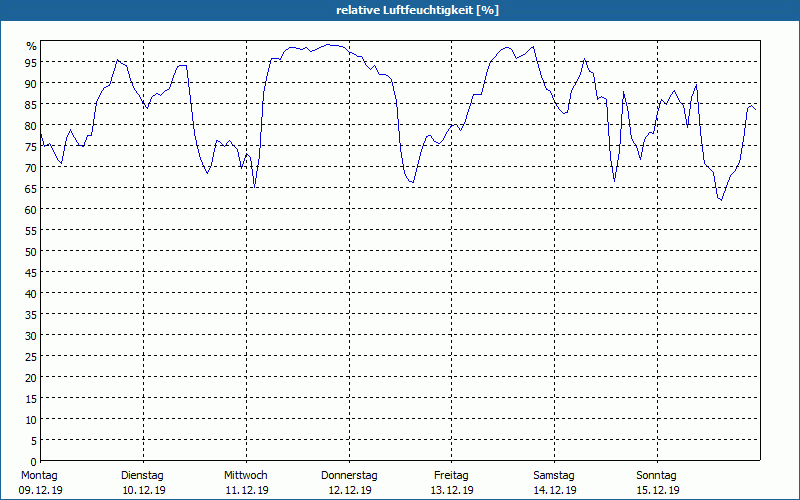Click the 25 value on the y-axis

pyautogui.click(x=31, y=357)
